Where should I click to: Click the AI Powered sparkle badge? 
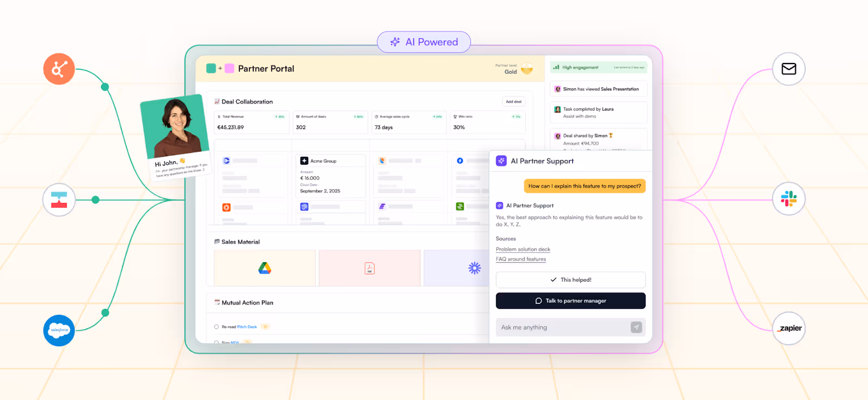point(424,42)
